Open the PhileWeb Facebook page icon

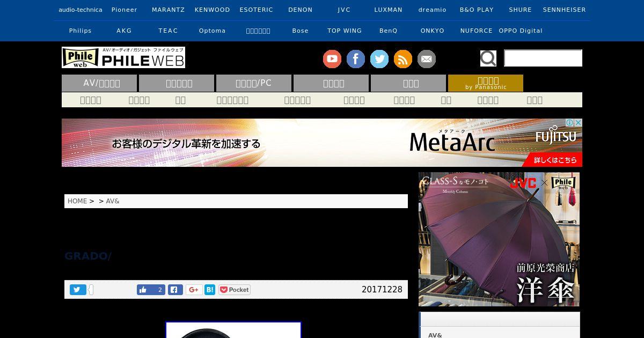coord(356,59)
